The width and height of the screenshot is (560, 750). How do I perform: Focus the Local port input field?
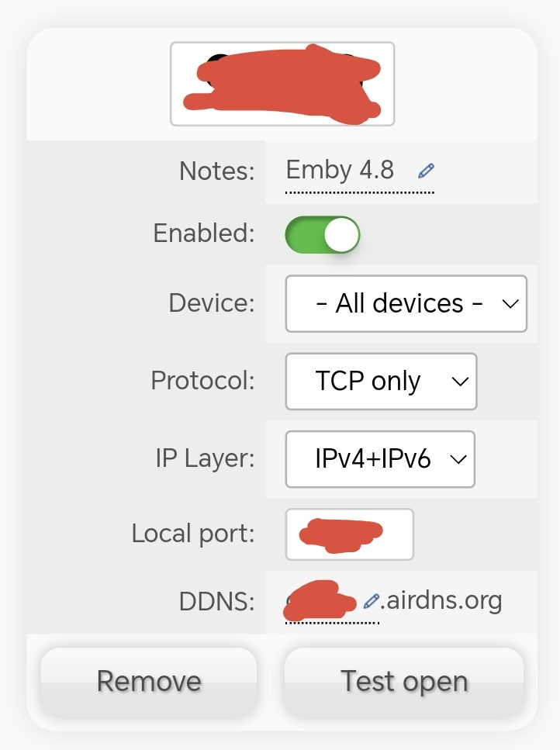click(x=349, y=534)
